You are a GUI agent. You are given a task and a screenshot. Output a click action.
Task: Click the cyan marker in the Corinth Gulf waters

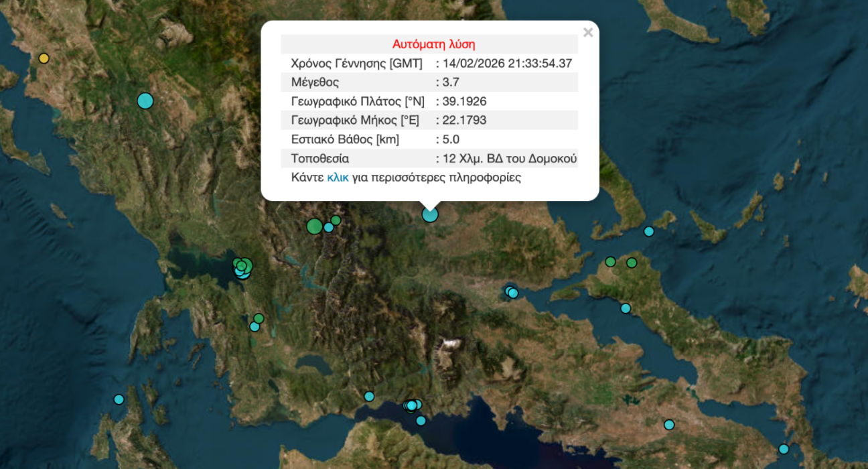(x=421, y=421)
